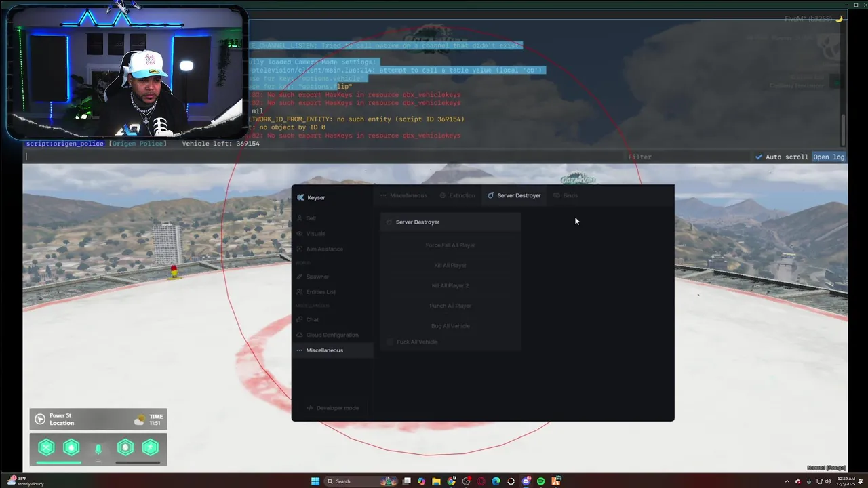Click the Keyser logo icon
This screenshot has height=488, width=868.
tap(300, 197)
